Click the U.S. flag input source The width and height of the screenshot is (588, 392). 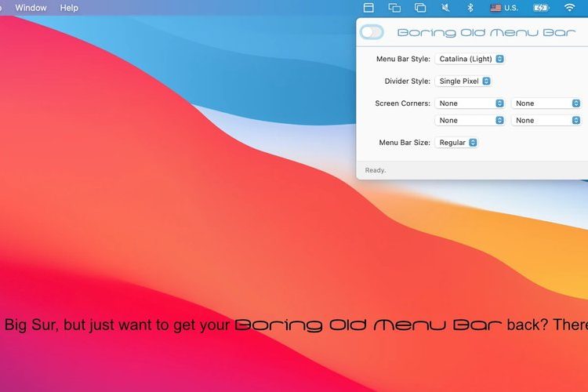503,8
